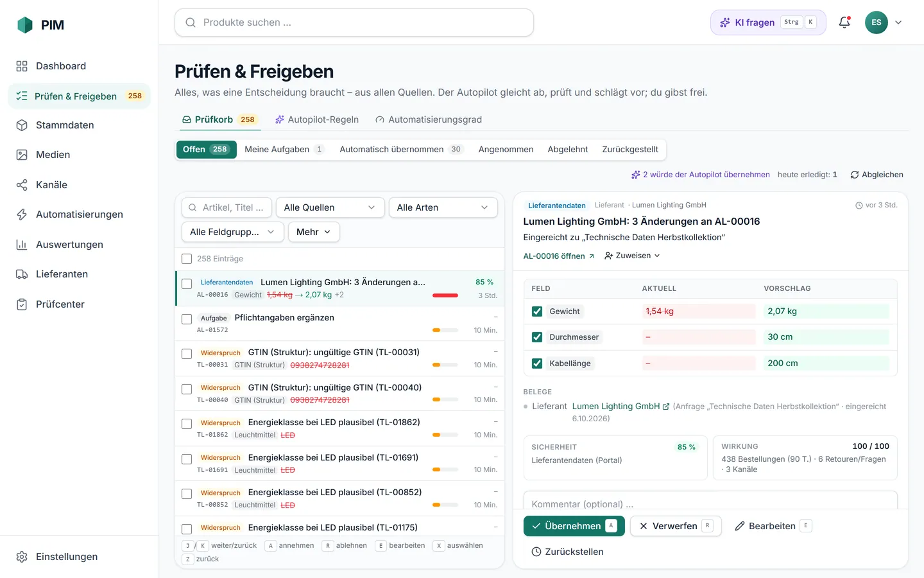
Task: Uncheck the Gewicht field checkbox
Action: click(537, 311)
